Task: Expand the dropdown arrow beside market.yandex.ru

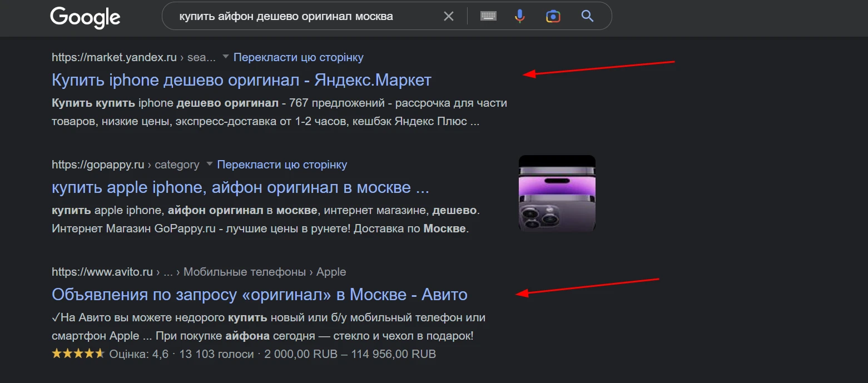Action: pos(226,57)
